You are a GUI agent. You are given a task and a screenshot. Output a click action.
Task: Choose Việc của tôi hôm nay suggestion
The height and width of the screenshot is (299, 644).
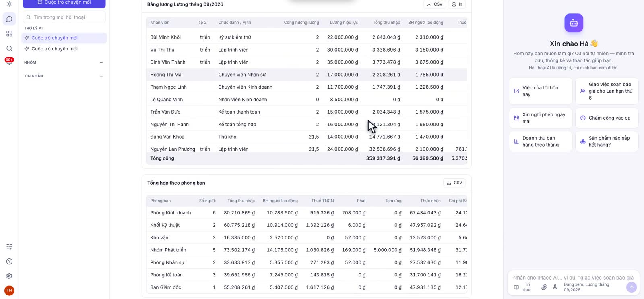pyautogui.click(x=541, y=91)
